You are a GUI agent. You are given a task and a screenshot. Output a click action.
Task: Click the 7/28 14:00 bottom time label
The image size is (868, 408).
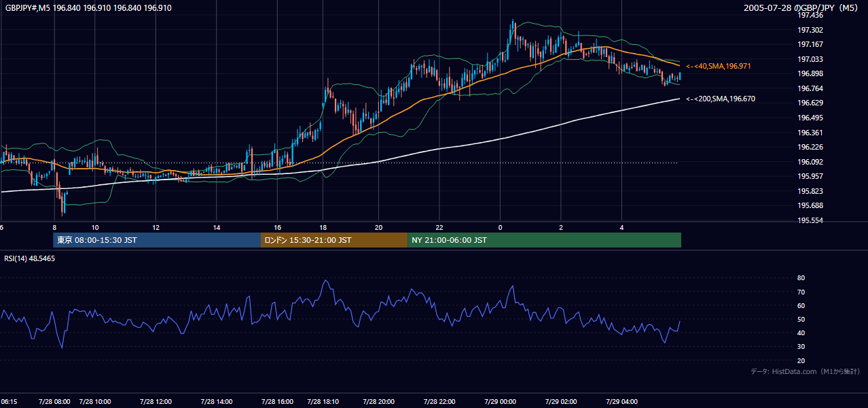(x=217, y=402)
